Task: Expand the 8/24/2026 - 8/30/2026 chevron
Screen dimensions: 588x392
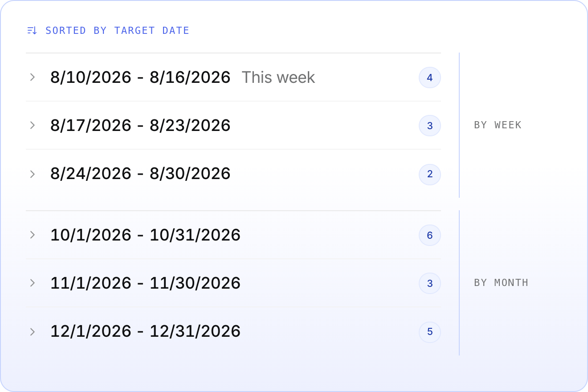Action: tap(32, 174)
